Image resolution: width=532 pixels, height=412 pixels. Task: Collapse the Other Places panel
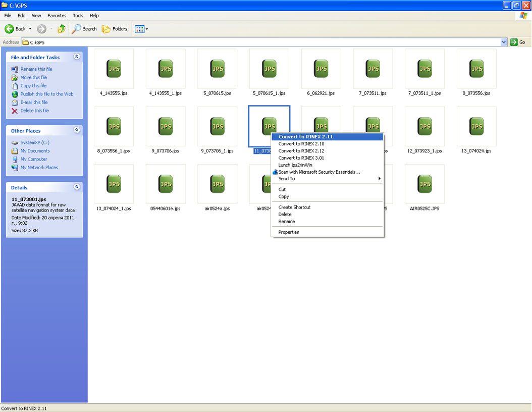77,130
